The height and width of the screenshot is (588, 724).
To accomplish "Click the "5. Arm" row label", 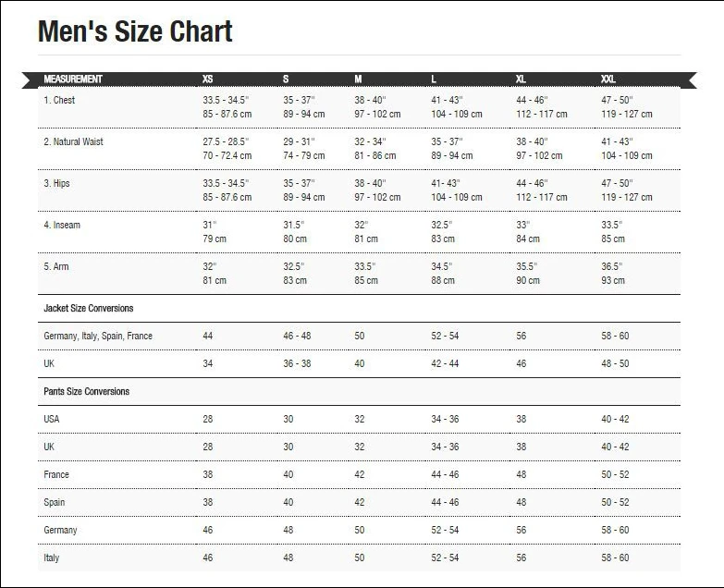I will (x=56, y=266).
